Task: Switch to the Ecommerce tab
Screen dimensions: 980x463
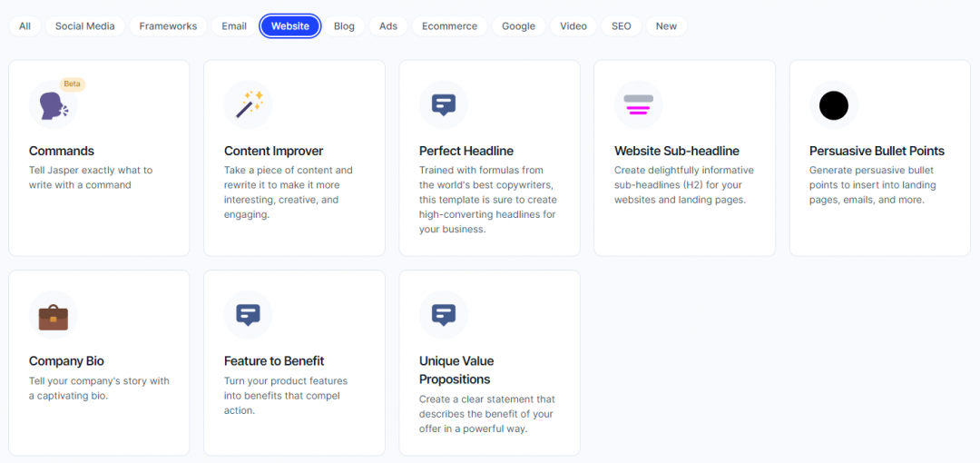Action: 449,26
